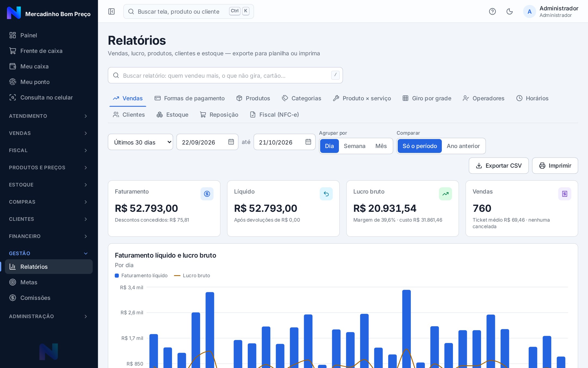Open the help question mark icon
The width and height of the screenshot is (588, 368).
(x=492, y=11)
